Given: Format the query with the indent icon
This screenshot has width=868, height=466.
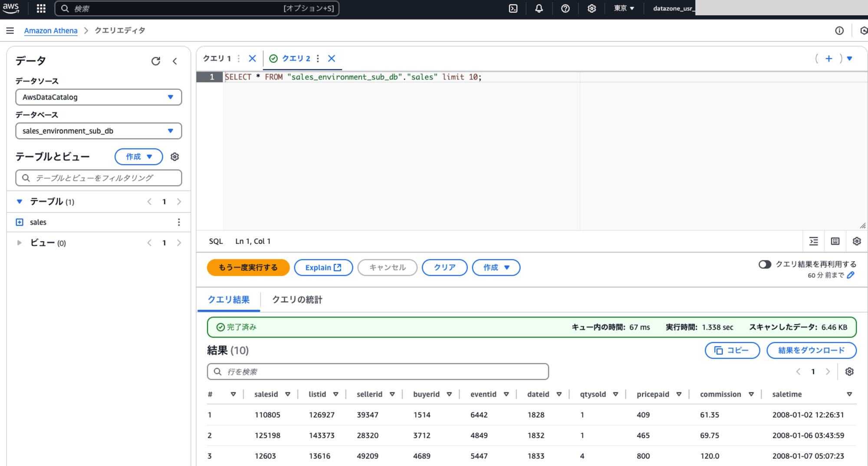Looking at the screenshot, I should 814,241.
